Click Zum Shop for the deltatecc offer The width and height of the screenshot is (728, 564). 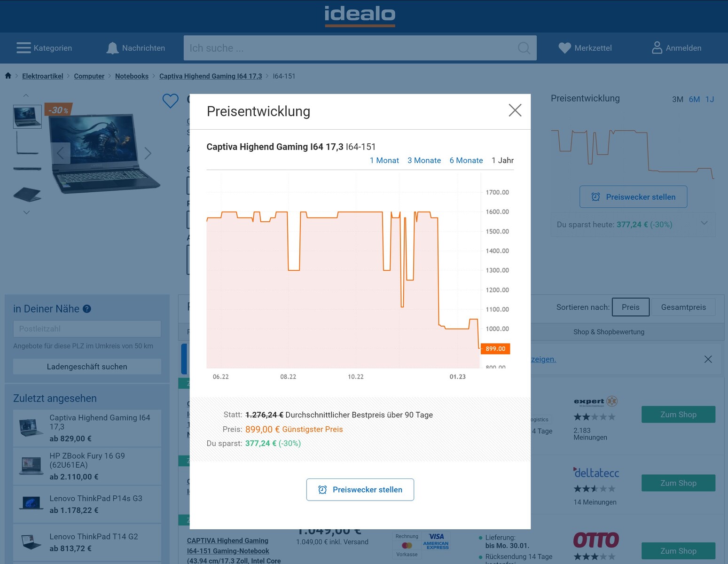pyautogui.click(x=678, y=483)
